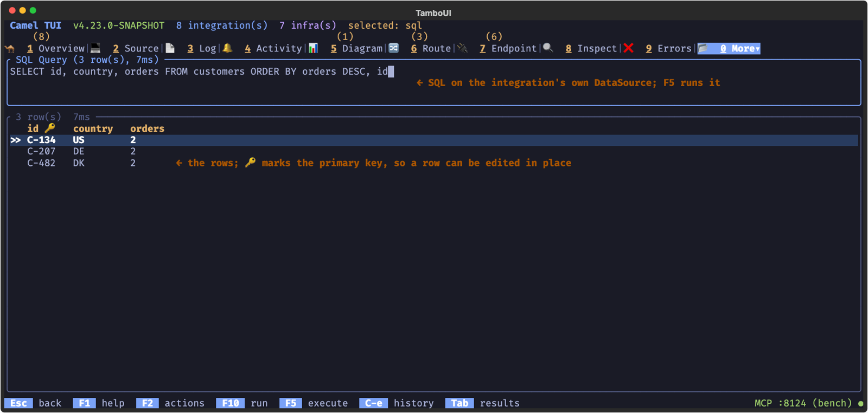Click the orders value in the C-482 row

pos(133,163)
